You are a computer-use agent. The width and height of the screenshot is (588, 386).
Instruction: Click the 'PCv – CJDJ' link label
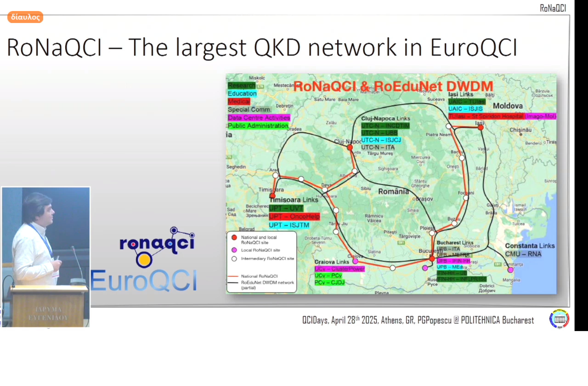329,282
